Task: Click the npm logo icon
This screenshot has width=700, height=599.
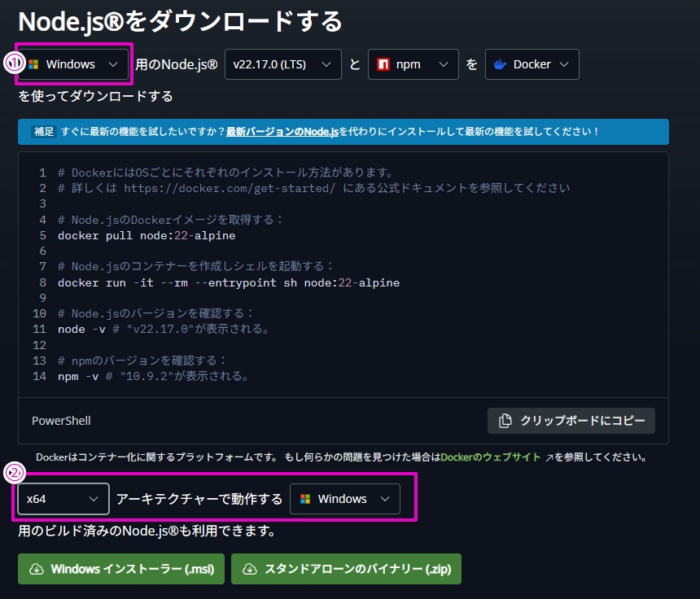Action: 383,64
